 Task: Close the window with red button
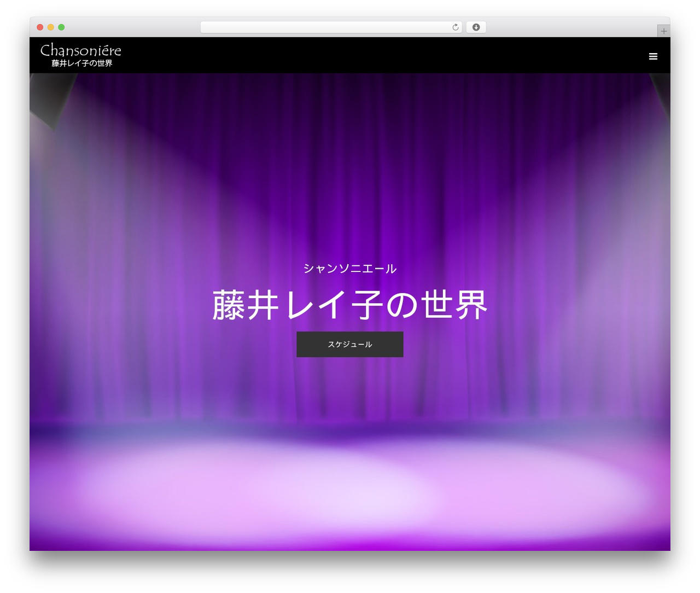pyautogui.click(x=40, y=27)
